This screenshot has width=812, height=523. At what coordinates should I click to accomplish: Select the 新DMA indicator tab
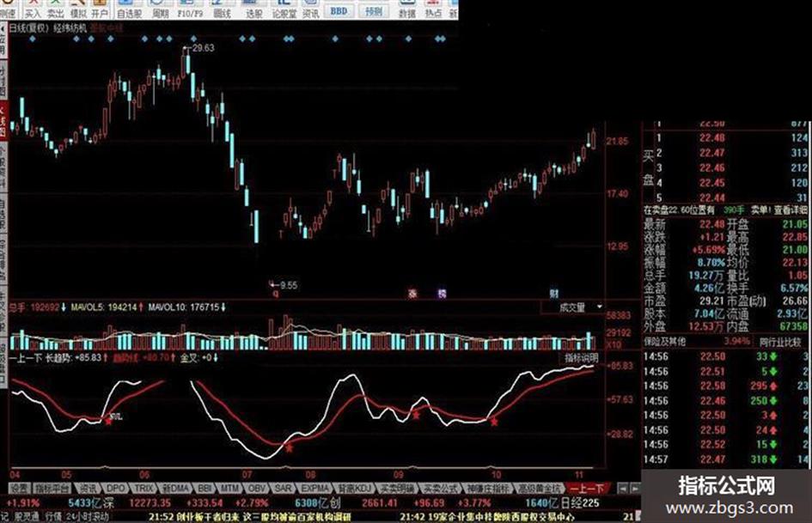click(x=175, y=489)
